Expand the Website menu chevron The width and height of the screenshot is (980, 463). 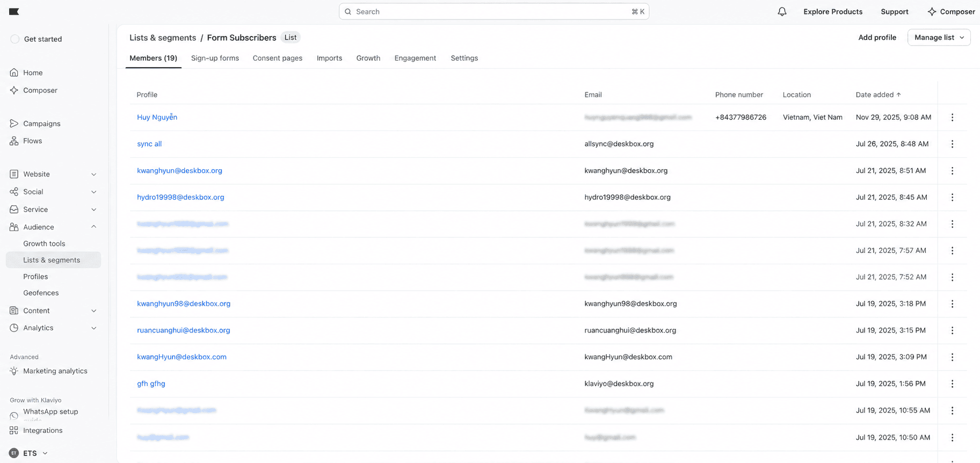click(x=94, y=175)
